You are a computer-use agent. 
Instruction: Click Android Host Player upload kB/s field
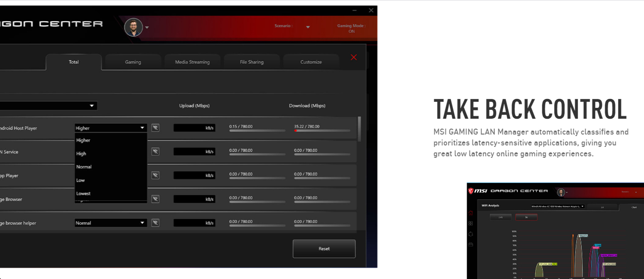point(194,128)
